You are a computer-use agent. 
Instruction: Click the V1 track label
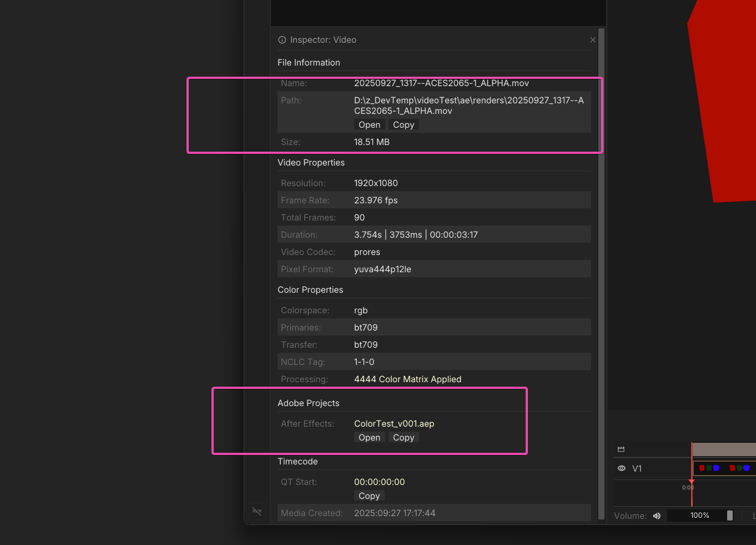tap(637, 469)
